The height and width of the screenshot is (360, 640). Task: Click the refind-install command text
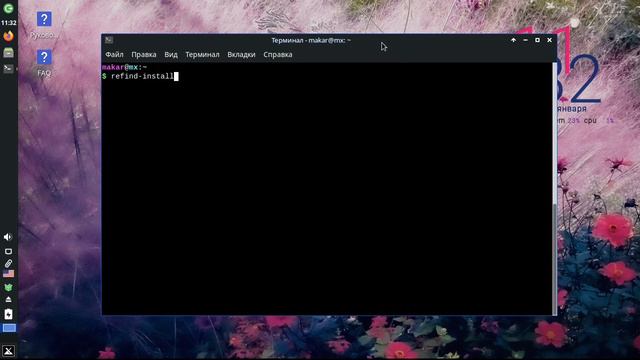pyautogui.click(x=142, y=76)
